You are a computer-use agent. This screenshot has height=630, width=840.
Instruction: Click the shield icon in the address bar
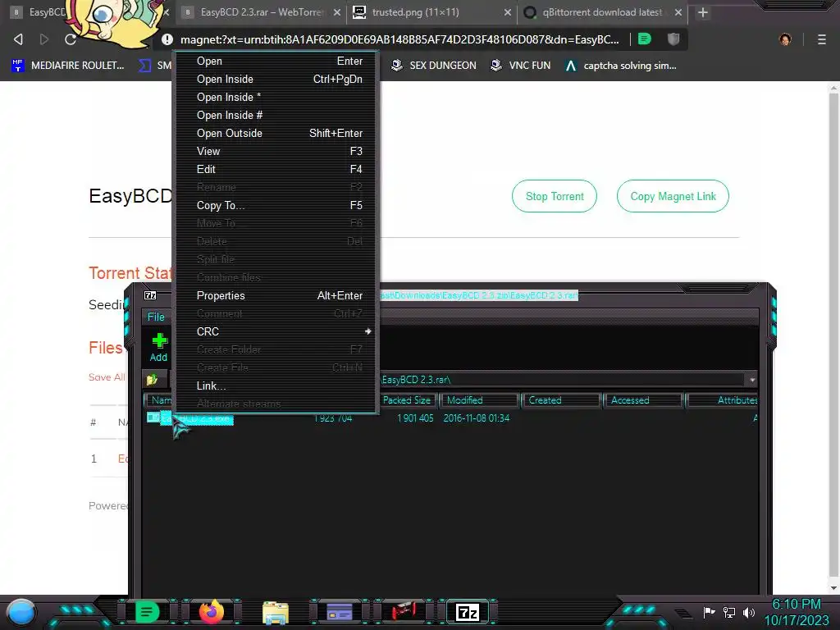coord(673,39)
